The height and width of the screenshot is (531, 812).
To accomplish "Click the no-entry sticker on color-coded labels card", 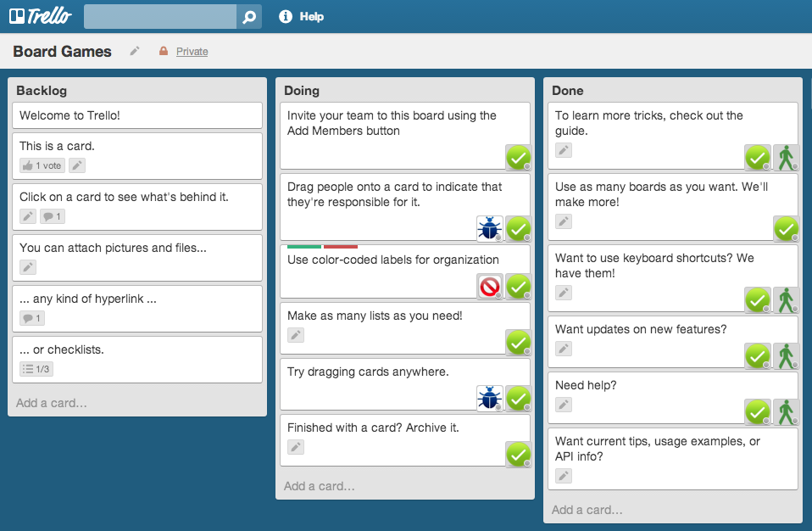I will tap(490, 286).
